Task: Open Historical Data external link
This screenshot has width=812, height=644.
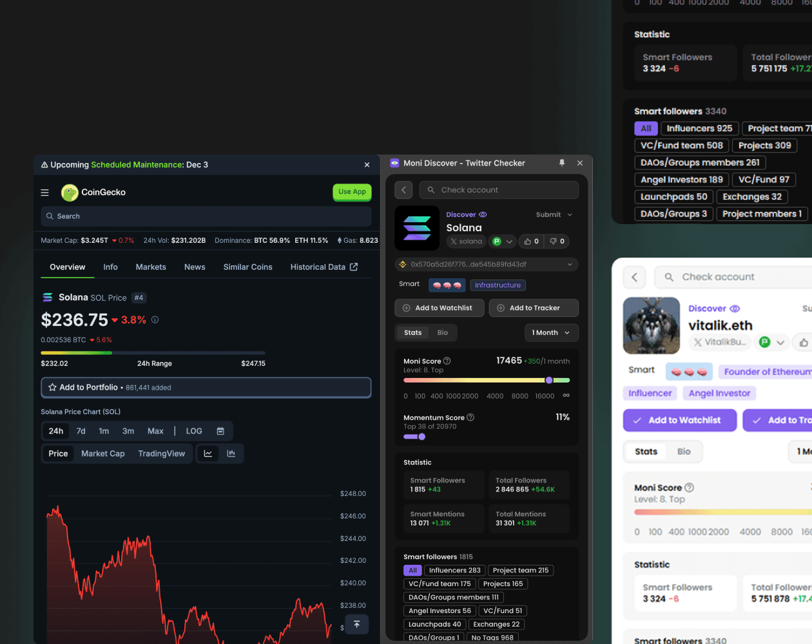Action: coord(324,267)
